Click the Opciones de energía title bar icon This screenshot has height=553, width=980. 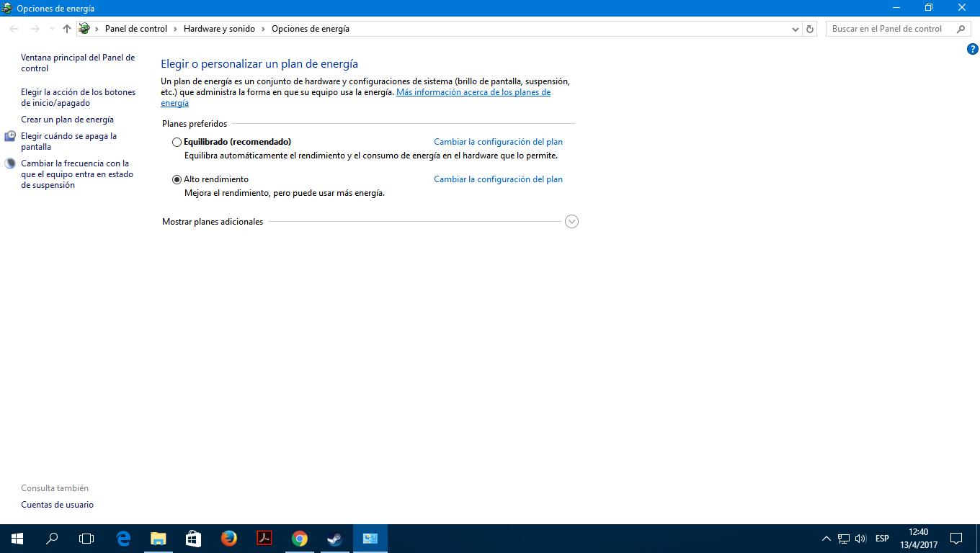tap(7, 8)
